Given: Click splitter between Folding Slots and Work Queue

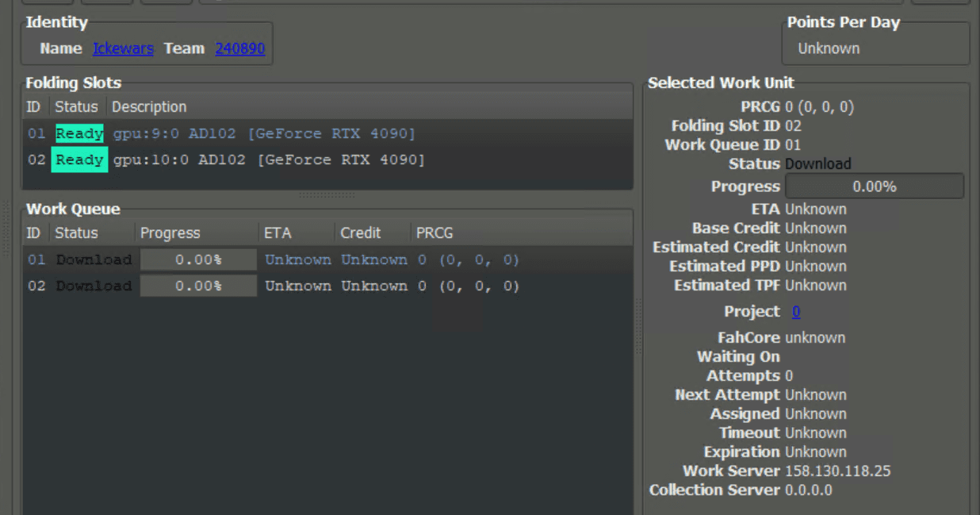Looking at the screenshot, I should click(327, 194).
